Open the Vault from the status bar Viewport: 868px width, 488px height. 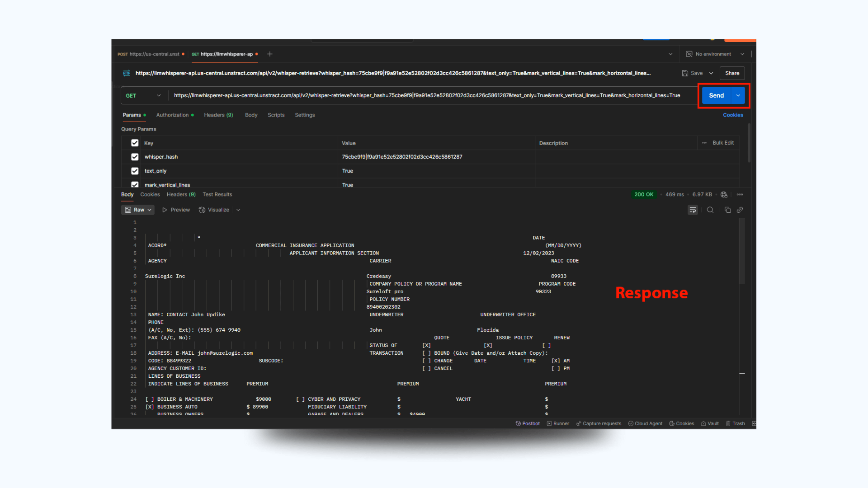click(x=709, y=423)
